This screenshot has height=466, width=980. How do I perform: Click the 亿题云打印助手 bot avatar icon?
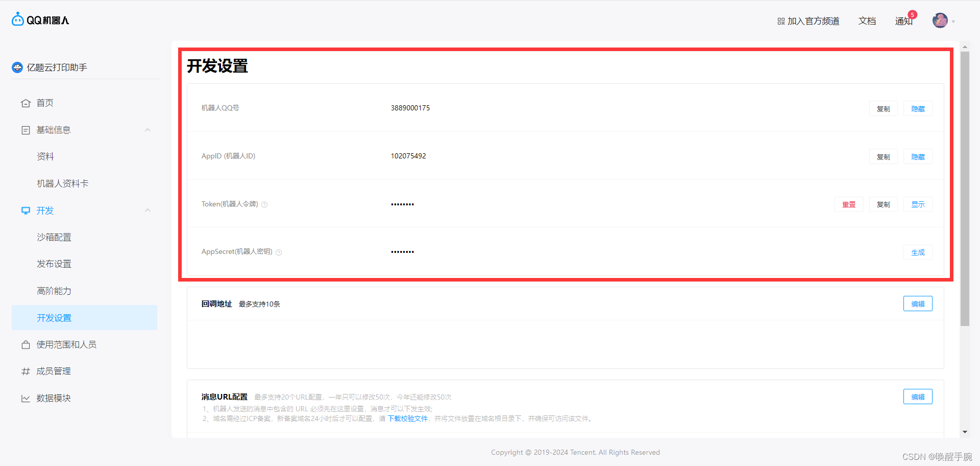tap(17, 67)
